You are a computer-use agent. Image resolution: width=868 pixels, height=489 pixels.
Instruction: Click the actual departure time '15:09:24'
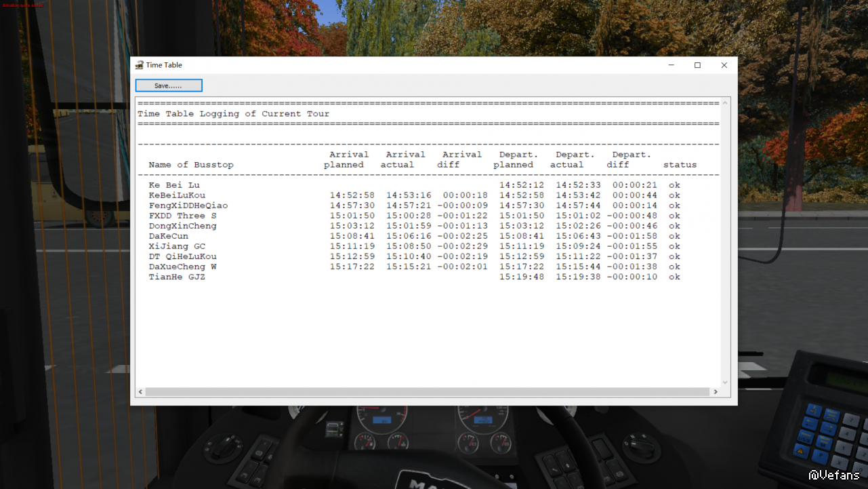(579, 246)
